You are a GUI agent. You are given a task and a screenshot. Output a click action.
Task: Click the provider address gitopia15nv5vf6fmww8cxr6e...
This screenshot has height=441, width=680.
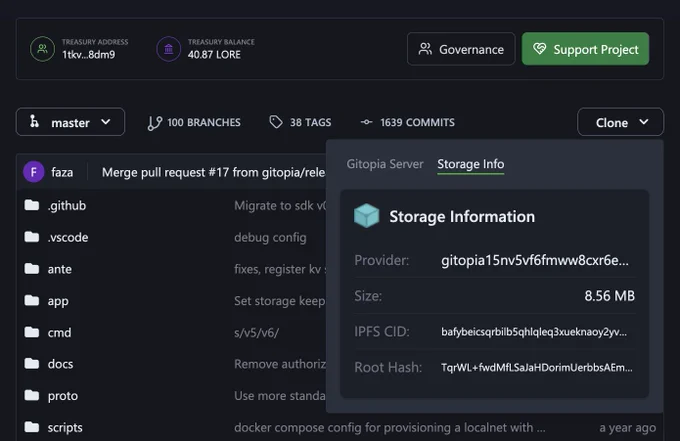(535, 260)
